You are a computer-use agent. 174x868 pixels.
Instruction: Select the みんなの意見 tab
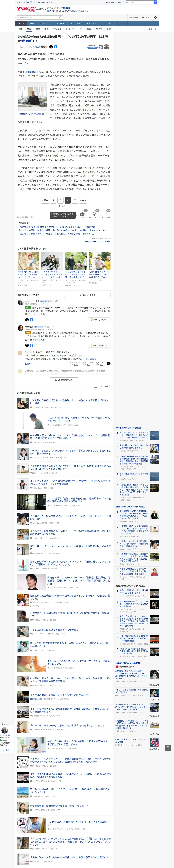click(92, 24)
